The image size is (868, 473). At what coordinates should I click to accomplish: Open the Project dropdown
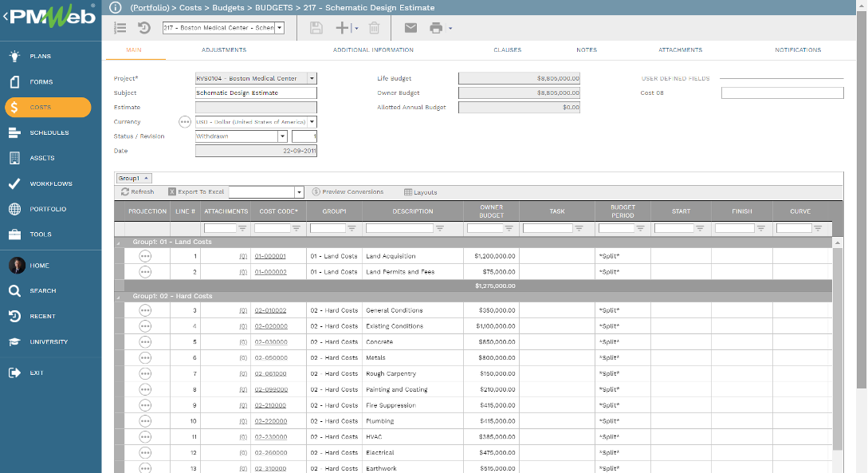(x=312, y=79)
